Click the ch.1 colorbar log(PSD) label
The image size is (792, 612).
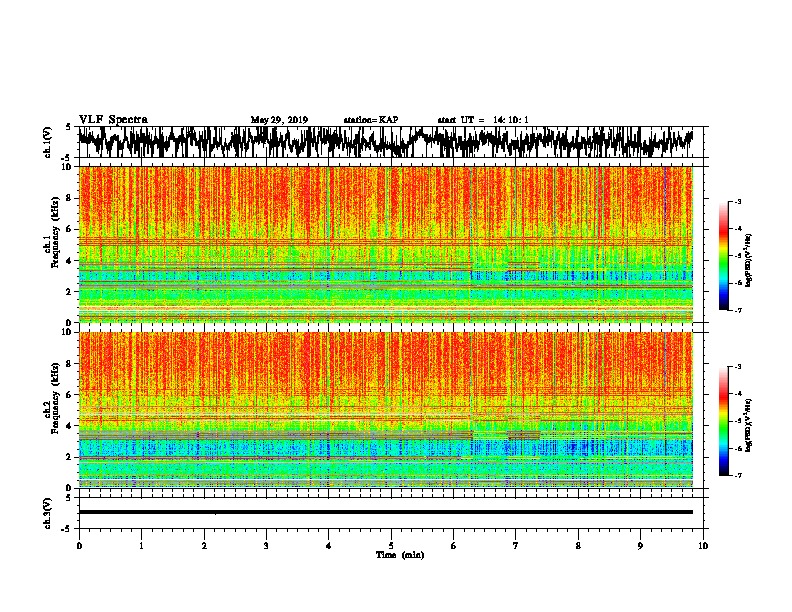[x=749, y=260]
